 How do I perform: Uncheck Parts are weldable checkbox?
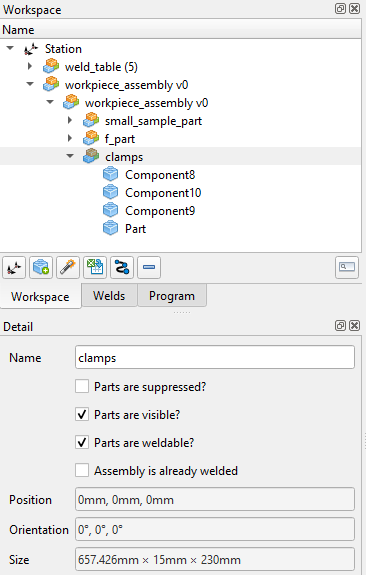pyautogui.click(x=82, y=442)
